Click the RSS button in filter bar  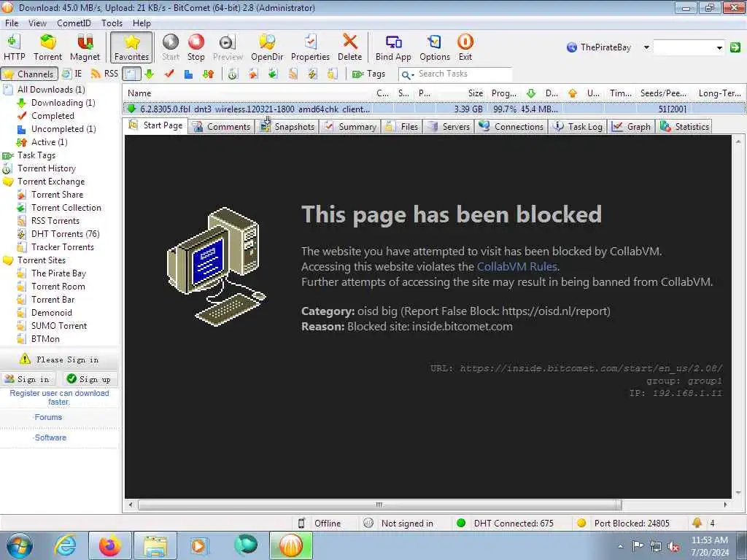click(104, 74)
